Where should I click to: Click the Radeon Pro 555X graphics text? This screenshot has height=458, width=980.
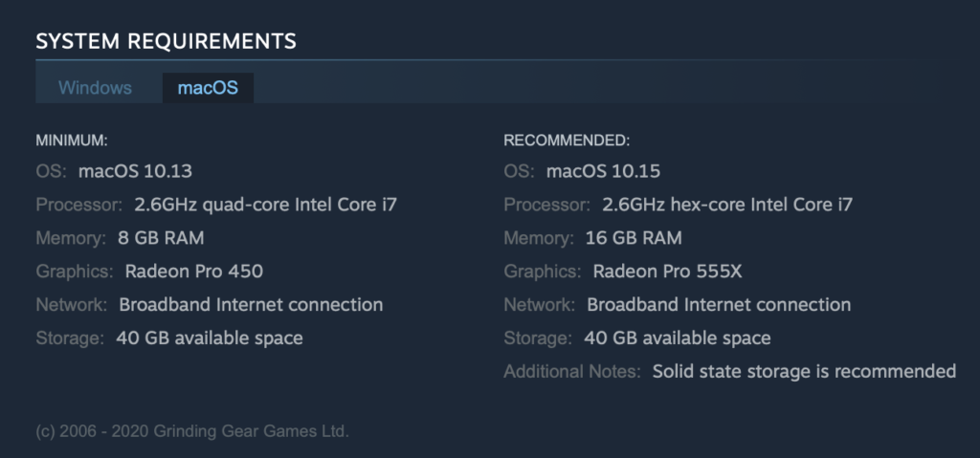[667, 272]
